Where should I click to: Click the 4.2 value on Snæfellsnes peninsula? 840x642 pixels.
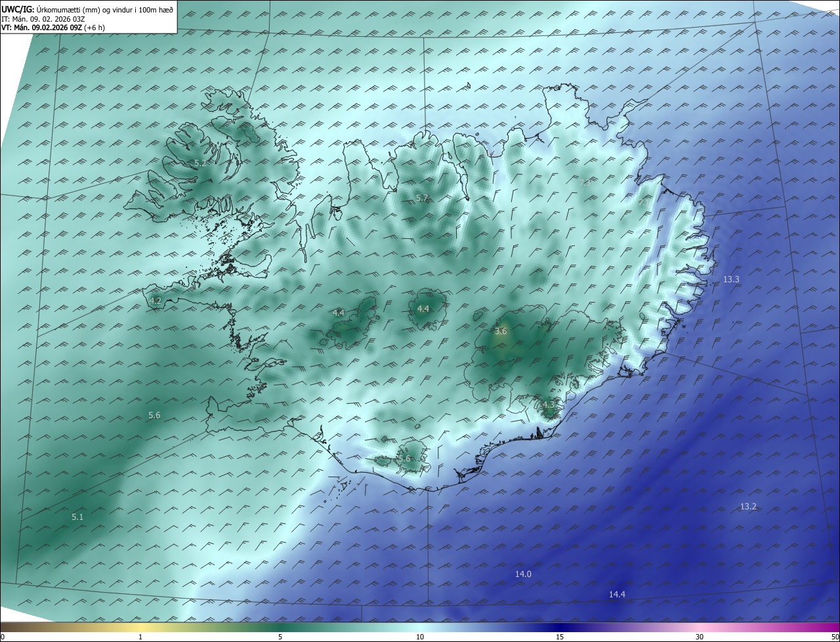(156, 301)
